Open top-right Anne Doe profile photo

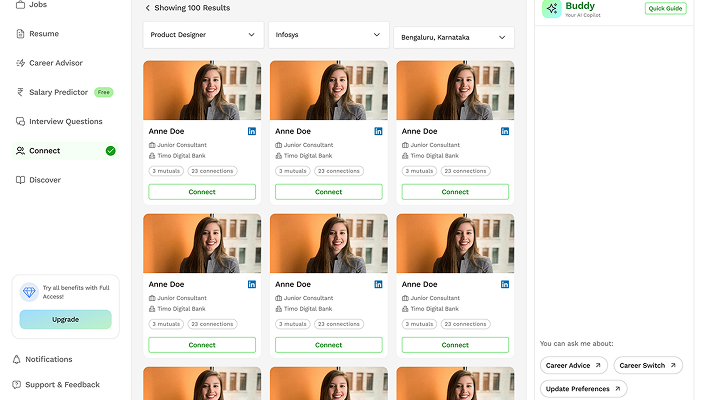(x=455, y=90)
